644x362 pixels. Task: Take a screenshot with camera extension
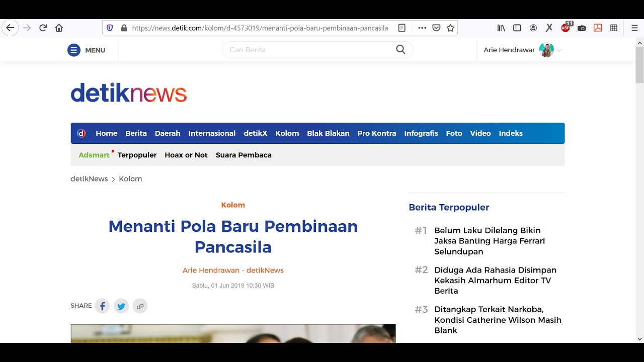(582, 28)
